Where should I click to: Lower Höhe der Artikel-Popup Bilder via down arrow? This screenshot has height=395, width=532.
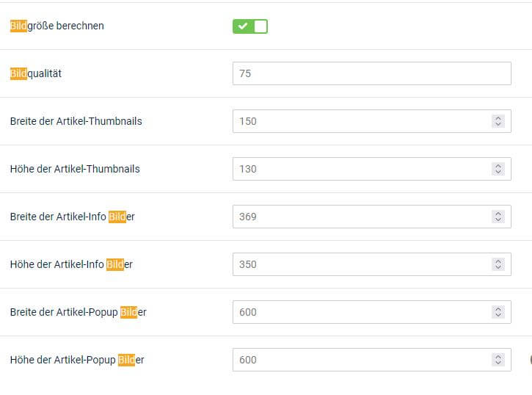coord(498,363)
